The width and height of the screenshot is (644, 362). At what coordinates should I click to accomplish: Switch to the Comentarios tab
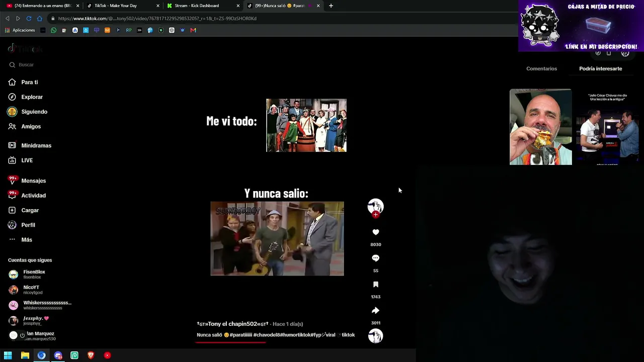click(x=541, y=68)
